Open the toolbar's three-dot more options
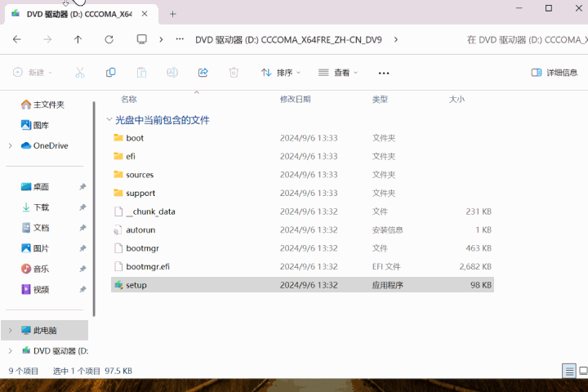 (x=384, y=73)
